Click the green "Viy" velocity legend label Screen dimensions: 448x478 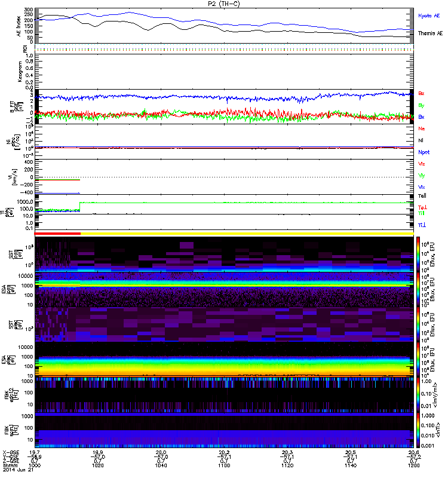point(422,176)
